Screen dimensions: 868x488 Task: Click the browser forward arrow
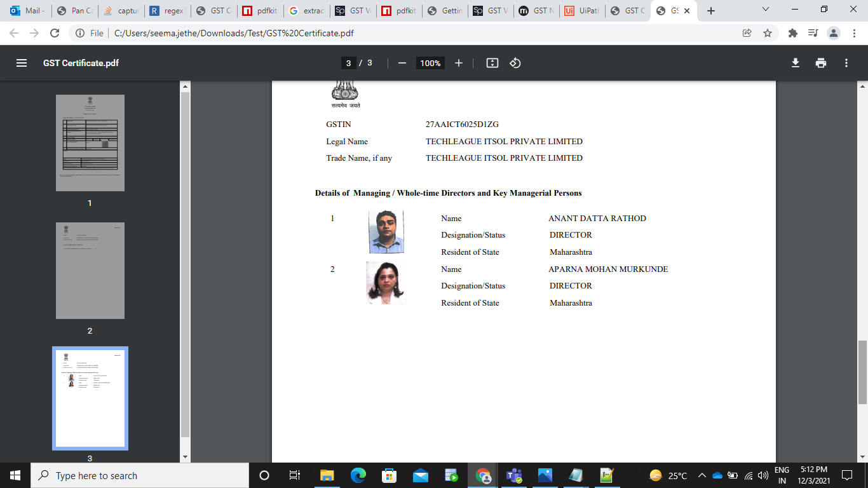[34, 33]
